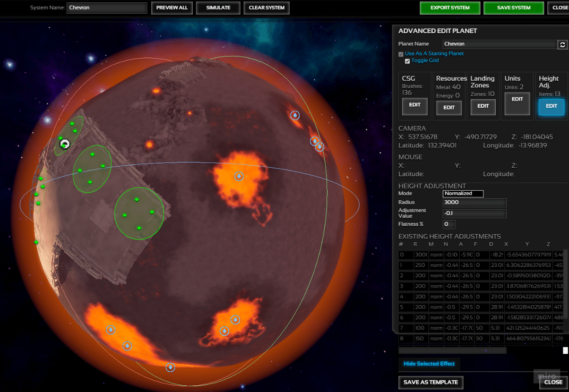The height and width of the screenshot is (392, 569).
Task: Select height adjustment row 6
Action: tap(481, 317)
